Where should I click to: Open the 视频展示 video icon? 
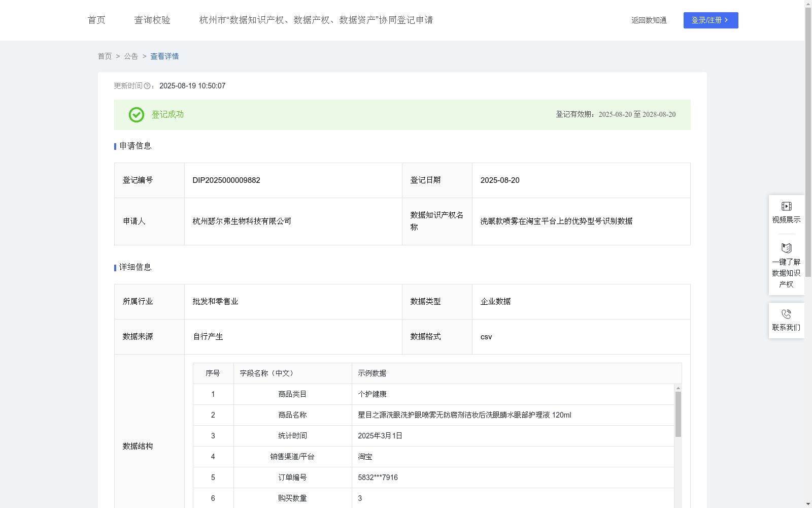(x=786, y=206)
